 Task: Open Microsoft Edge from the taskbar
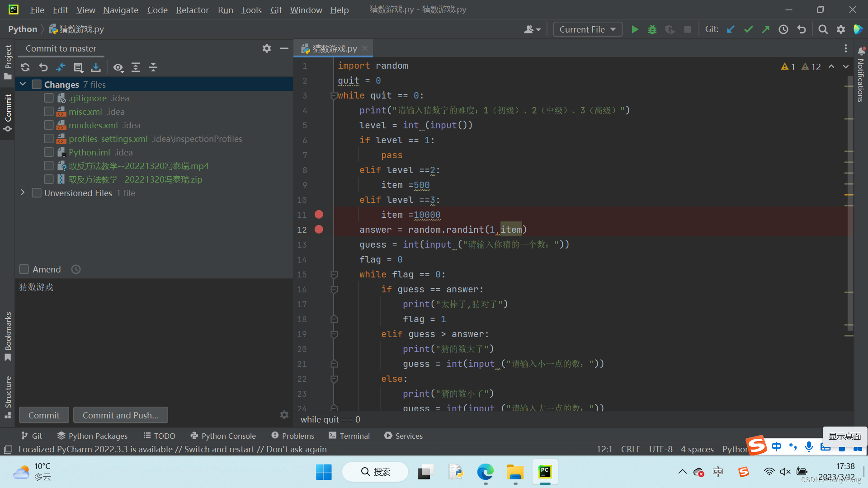point(486,472)
